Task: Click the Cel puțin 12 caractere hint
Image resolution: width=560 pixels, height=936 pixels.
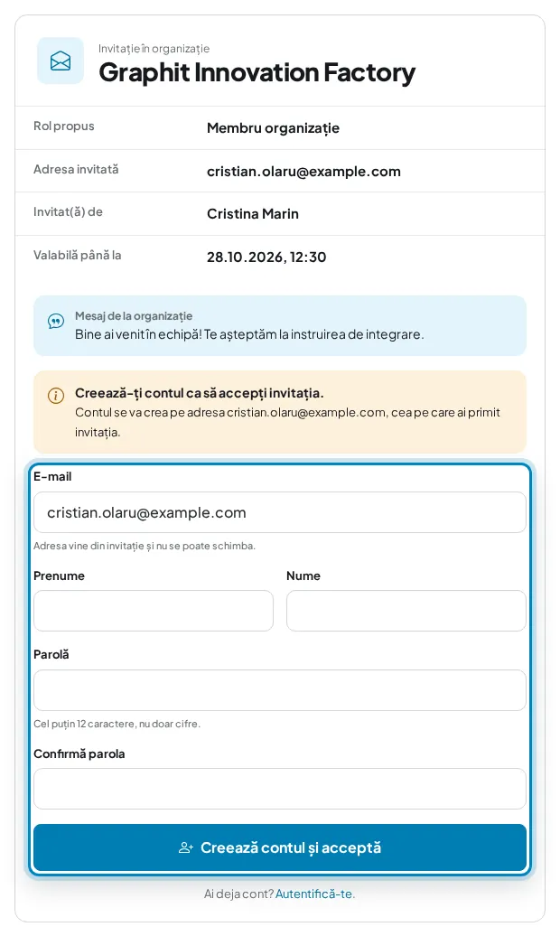Action: coord(117,724)
